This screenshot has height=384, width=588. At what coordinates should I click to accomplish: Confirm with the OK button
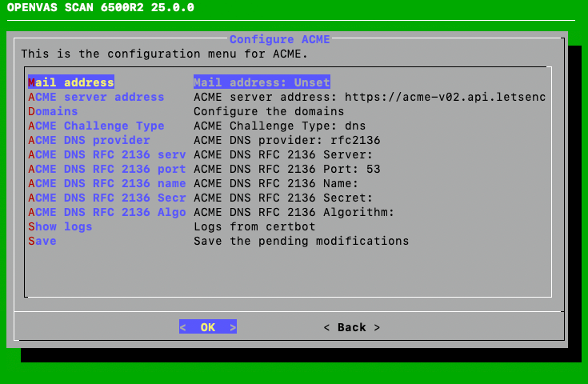(208, 327)
